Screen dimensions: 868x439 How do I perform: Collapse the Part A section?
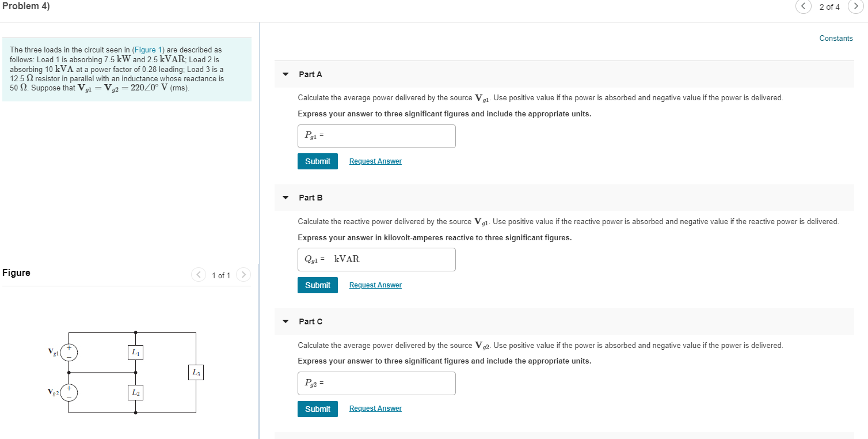tap(285, 74)
